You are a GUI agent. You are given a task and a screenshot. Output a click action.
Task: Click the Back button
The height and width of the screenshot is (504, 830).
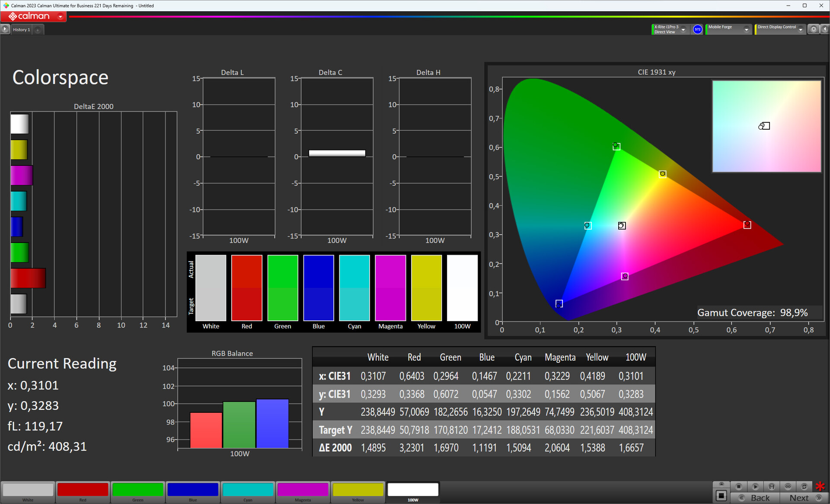755,498
